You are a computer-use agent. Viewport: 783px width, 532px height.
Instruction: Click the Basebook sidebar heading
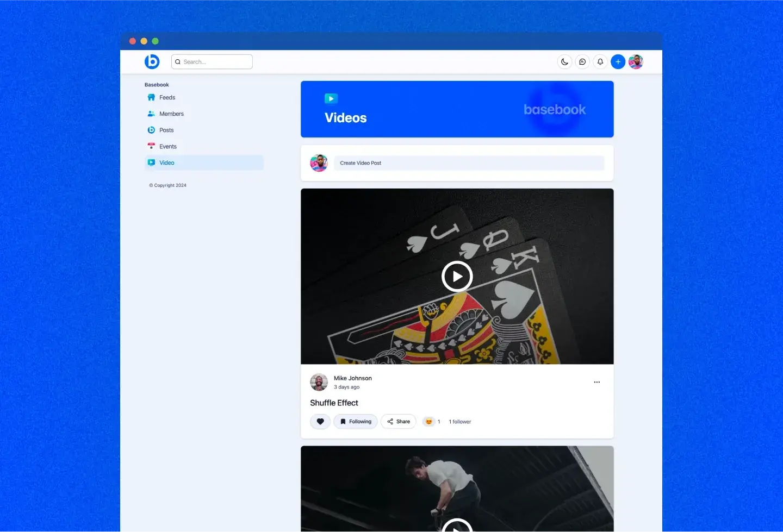click(x=157, y=85)
